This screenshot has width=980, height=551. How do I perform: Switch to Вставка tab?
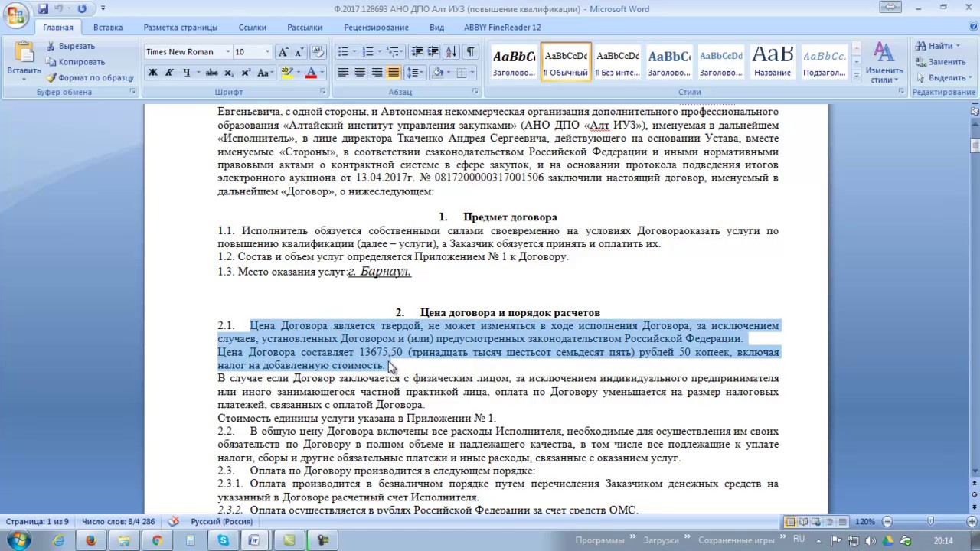pos(108,28)
